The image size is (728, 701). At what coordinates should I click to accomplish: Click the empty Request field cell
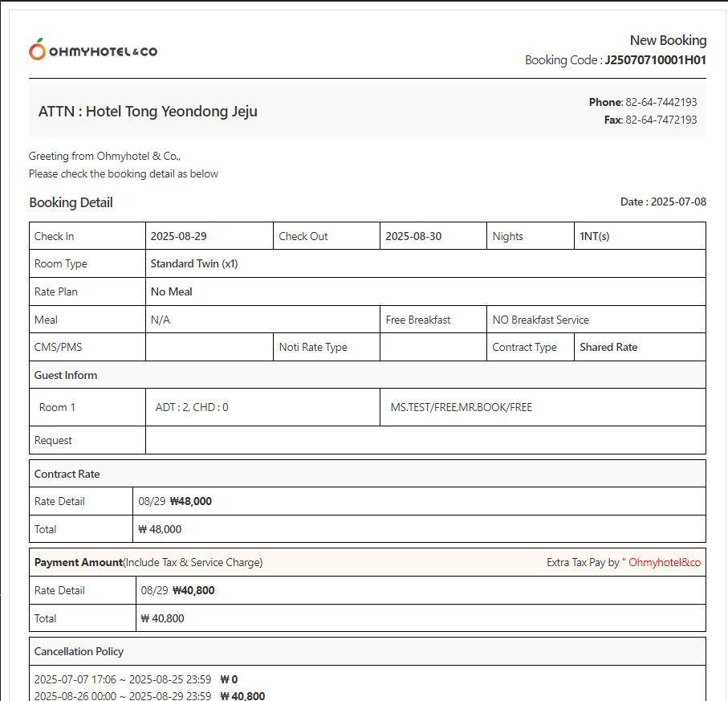point(425,440)
